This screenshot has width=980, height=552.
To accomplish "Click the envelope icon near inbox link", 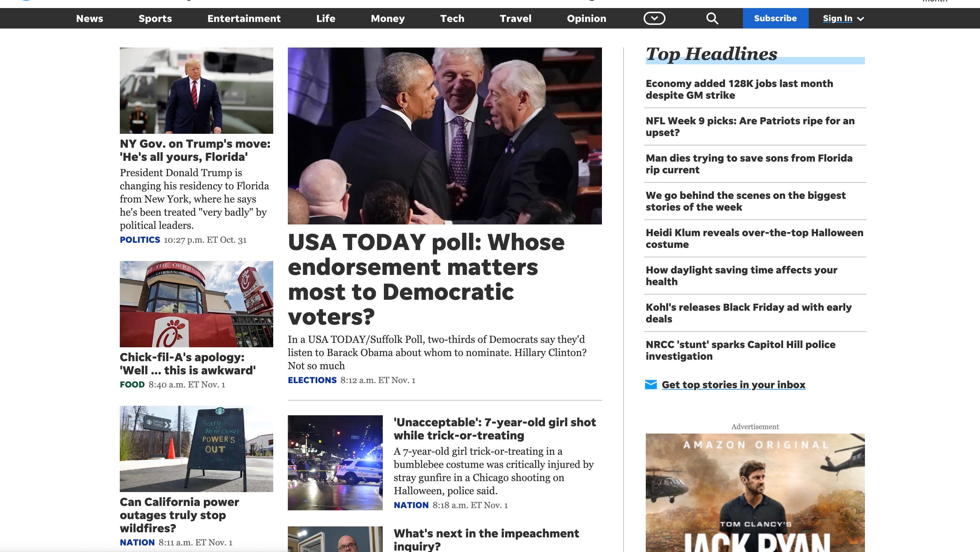I will click(651, 385).
